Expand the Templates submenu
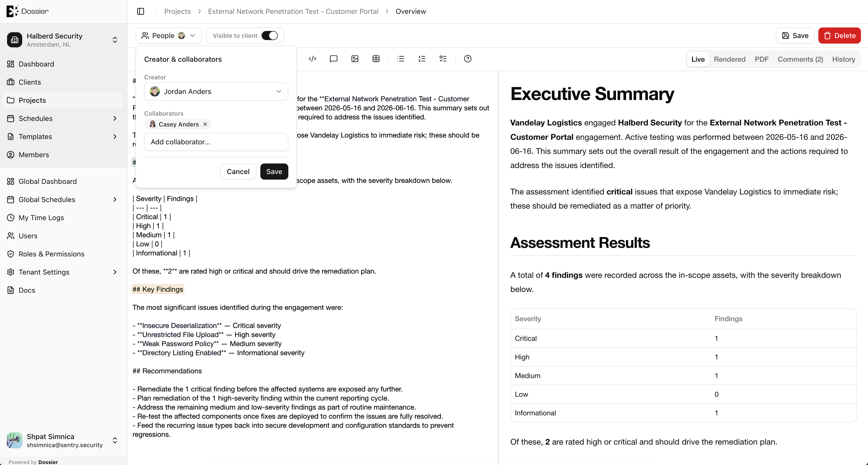 [115, 137]
